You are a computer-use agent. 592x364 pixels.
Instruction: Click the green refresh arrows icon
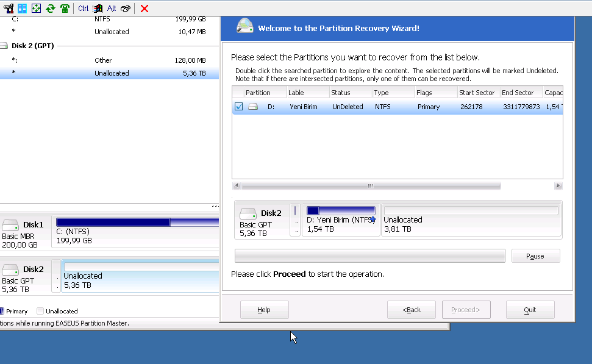pyautogui.click(x=50, y=8)
